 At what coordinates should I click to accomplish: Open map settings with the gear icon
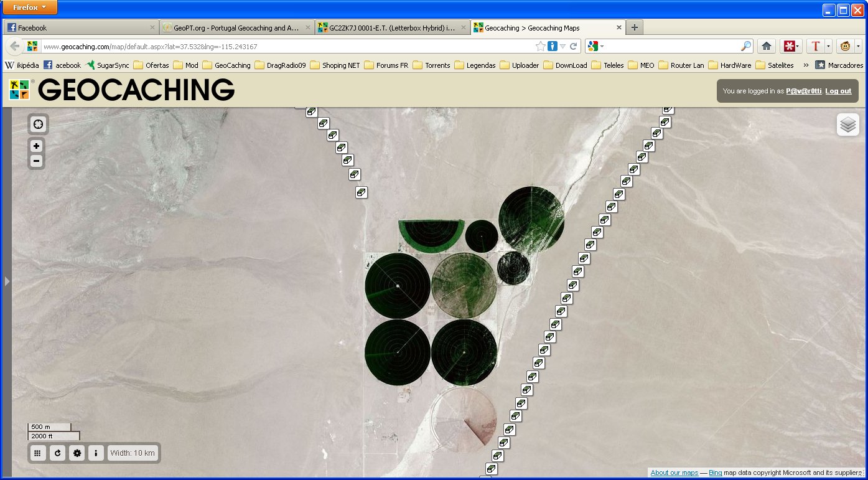(x=77, y=453)
